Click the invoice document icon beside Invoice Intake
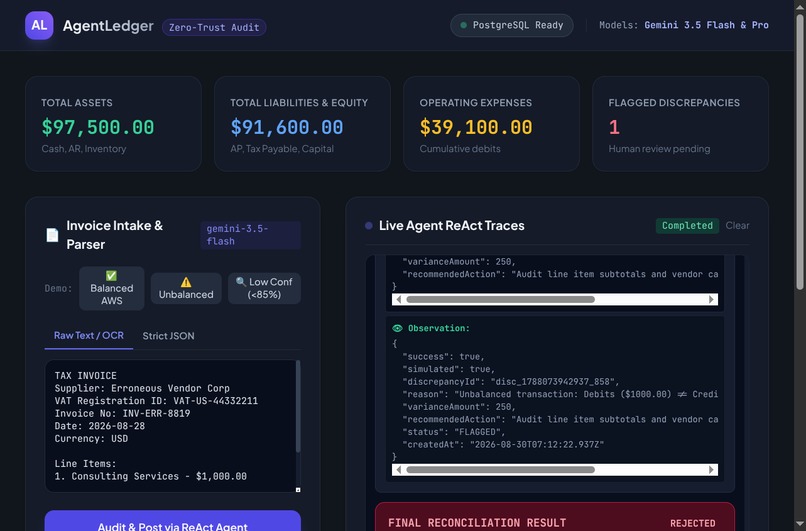The image size is (806, 531). click(52, 235)
